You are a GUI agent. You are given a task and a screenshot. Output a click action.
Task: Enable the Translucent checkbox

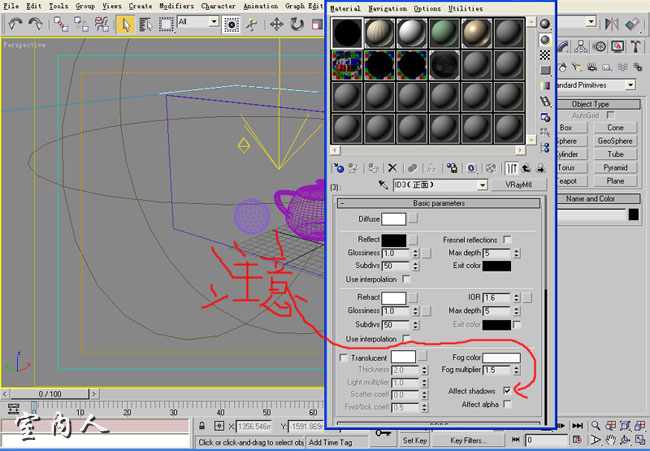(x=345, y=357)
